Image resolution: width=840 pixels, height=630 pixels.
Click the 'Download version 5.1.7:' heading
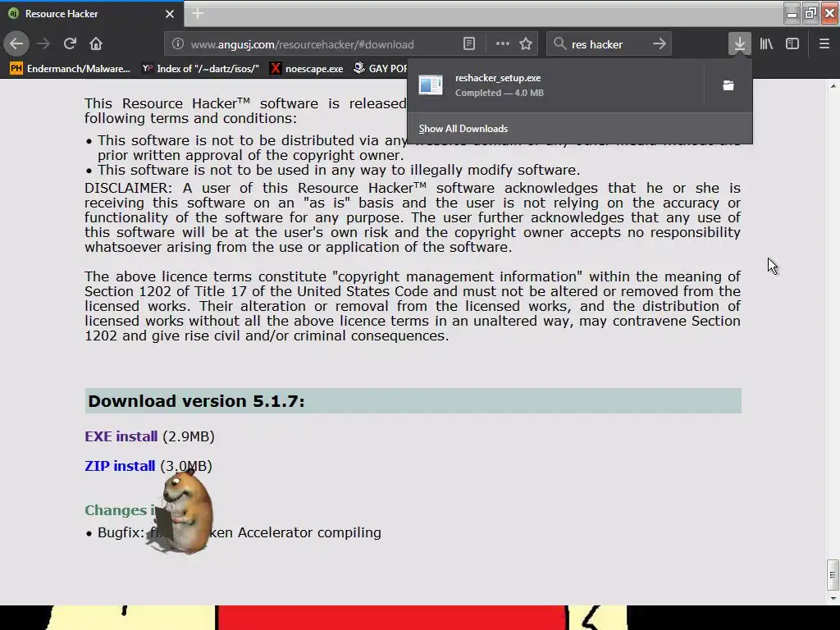pos(196,400)
